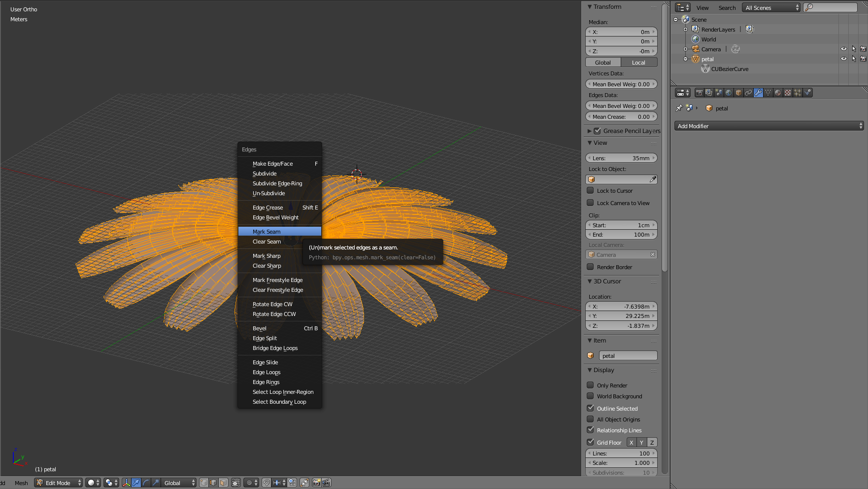Select the rotate manipulator arc icon
Viewport: 868px width, 489px height.
pyautogui.click(x=146, y=483)
